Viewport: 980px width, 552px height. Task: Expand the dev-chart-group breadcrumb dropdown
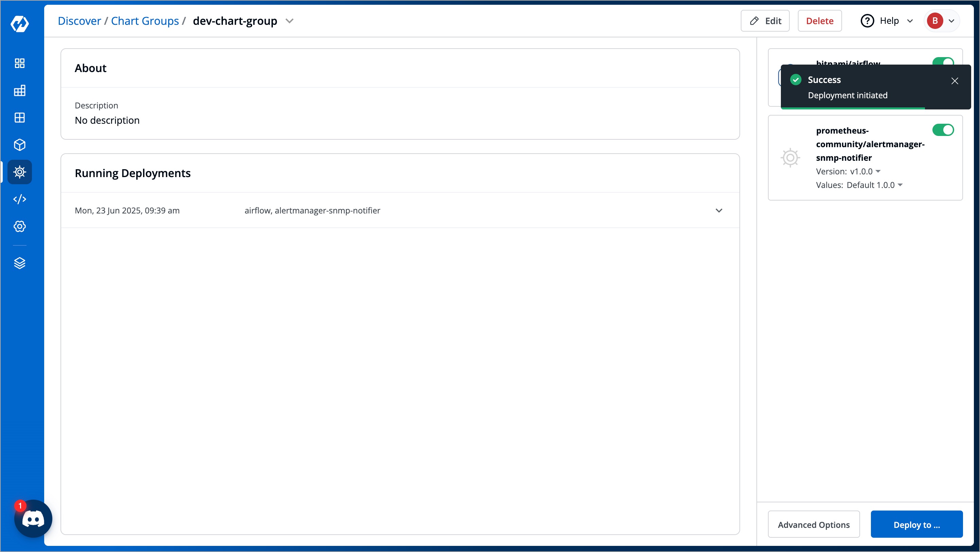(x=290, y=21)
